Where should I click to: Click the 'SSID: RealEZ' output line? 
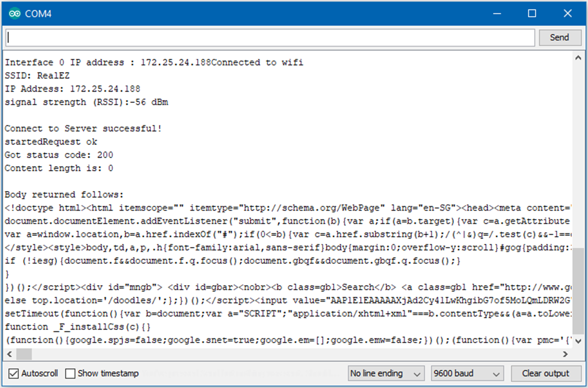[x=37, y=76]
